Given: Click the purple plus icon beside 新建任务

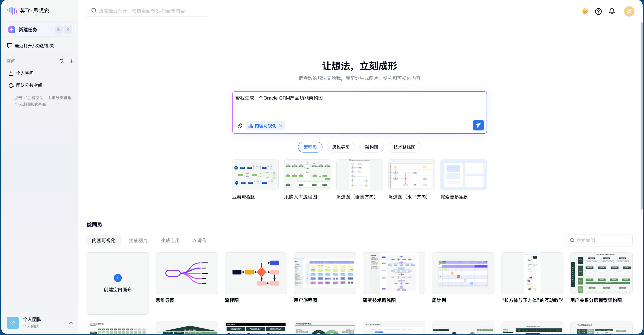Looking at the screenshot, I should click(x=12, y=30).
